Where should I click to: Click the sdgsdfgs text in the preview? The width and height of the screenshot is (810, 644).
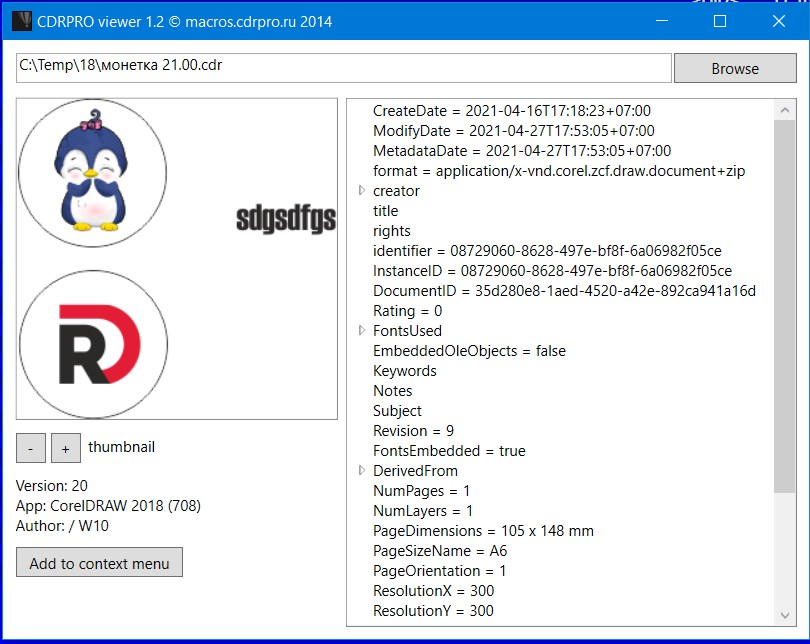[286, 219]
